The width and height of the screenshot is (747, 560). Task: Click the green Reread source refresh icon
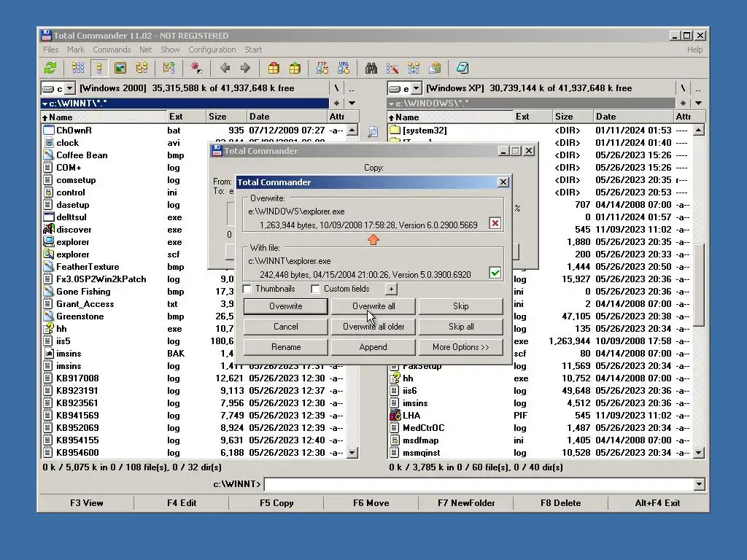(x=50, y=68)
